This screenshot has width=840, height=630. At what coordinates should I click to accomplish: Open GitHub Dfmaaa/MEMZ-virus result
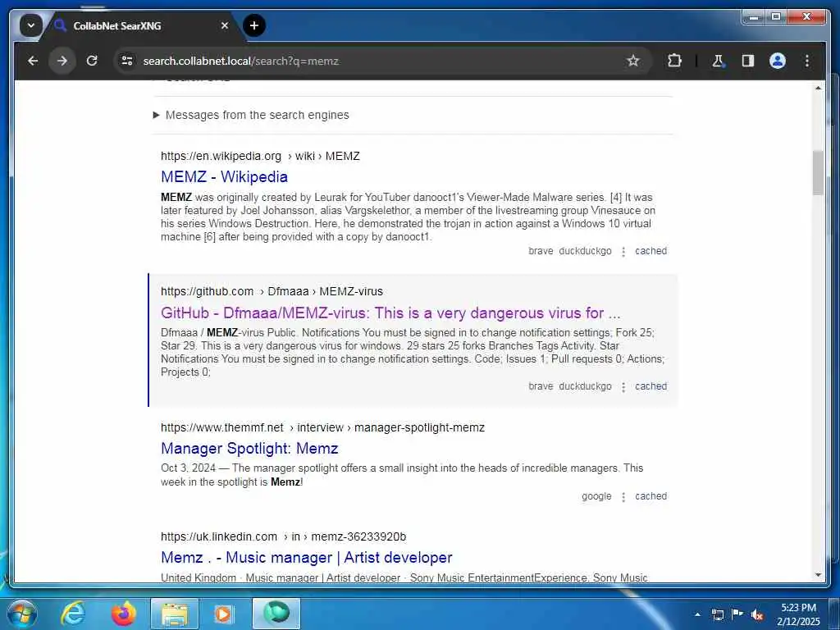click(390, 313)
